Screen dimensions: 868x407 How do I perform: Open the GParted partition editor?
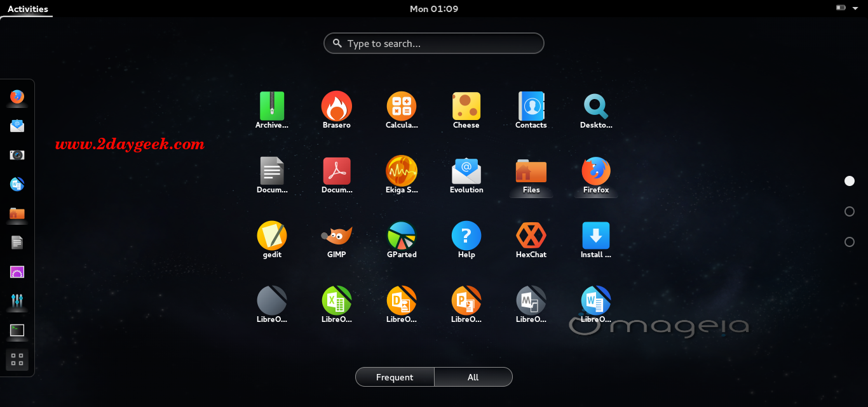coord(402,236)
